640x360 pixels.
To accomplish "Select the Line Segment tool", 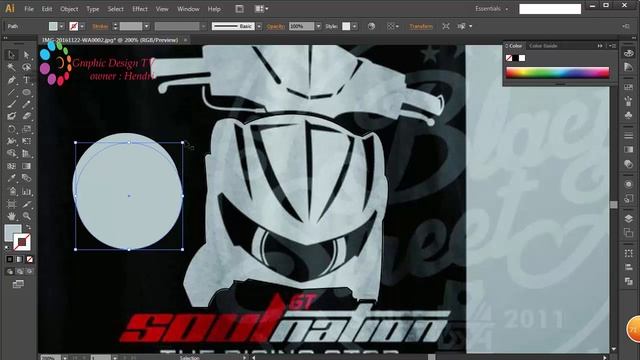I will point(11,92).
